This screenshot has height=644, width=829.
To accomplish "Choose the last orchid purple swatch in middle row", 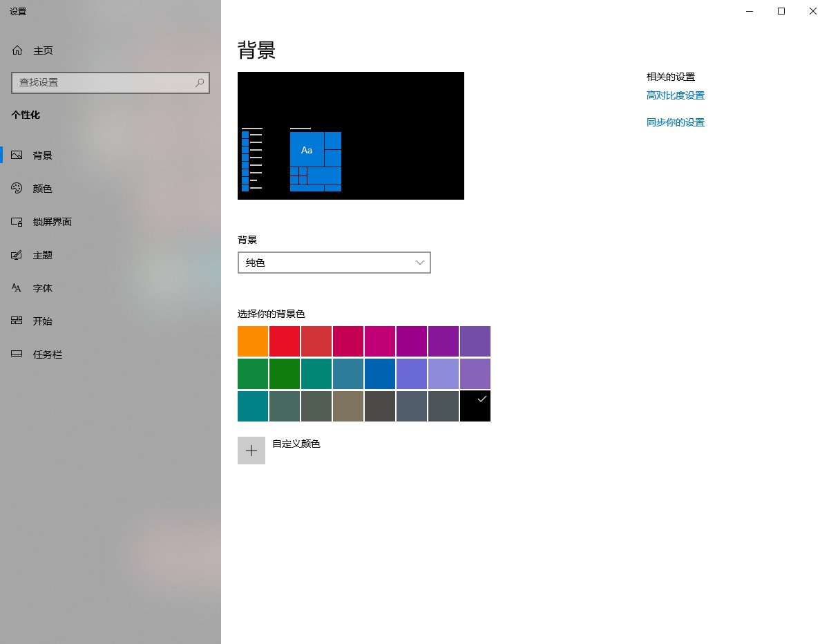I will (475, 374).
